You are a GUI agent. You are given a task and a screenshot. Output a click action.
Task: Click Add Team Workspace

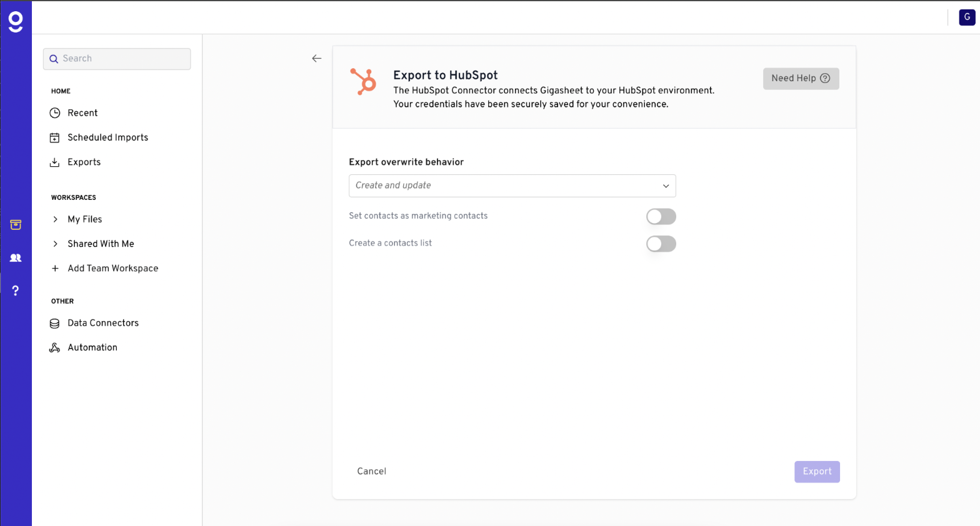[112, 269]
